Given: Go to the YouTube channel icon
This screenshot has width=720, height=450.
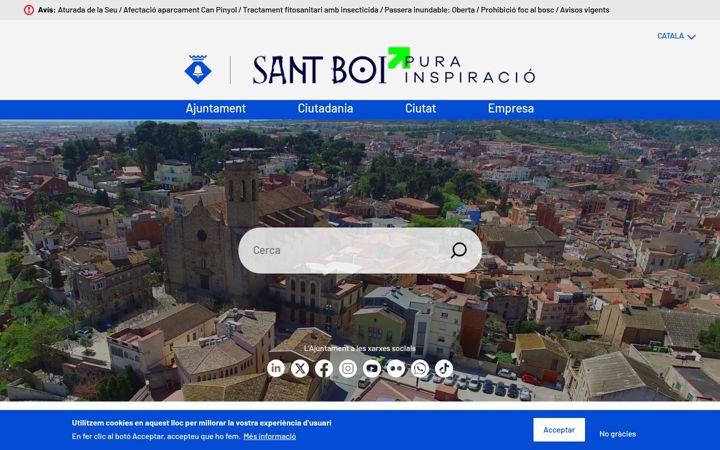Looking at the screenshot, I should tap(371, 368).
